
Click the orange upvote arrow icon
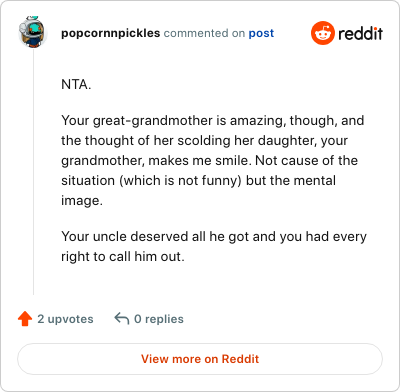tap(25, 319)
